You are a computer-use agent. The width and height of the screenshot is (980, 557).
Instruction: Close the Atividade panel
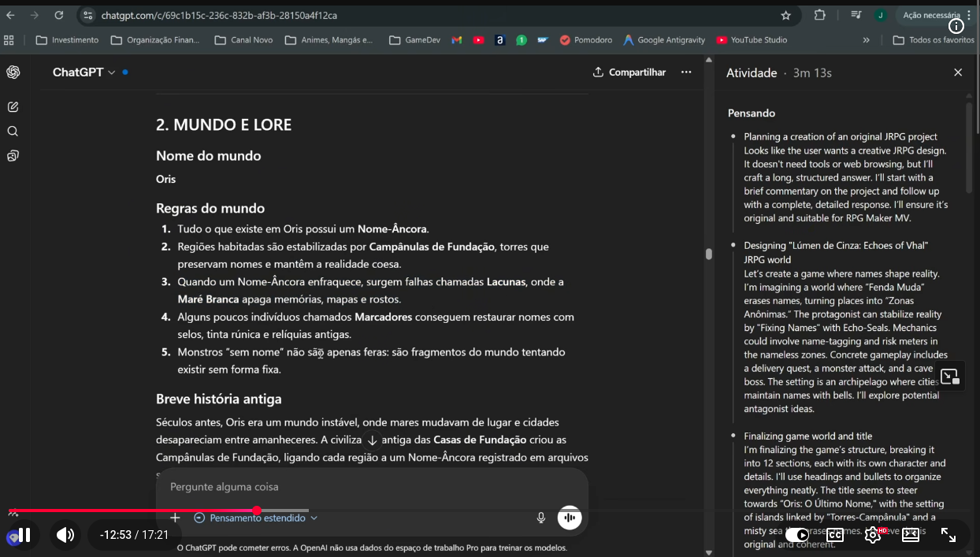pyautogui.click(x=958, y=72)
